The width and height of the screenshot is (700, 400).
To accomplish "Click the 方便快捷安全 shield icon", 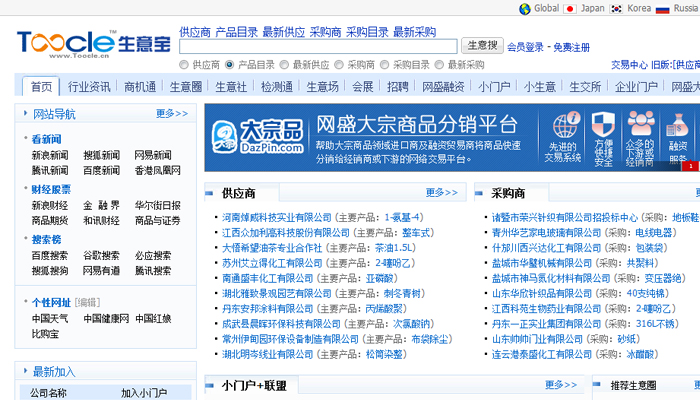I will [x=603, y=124].
